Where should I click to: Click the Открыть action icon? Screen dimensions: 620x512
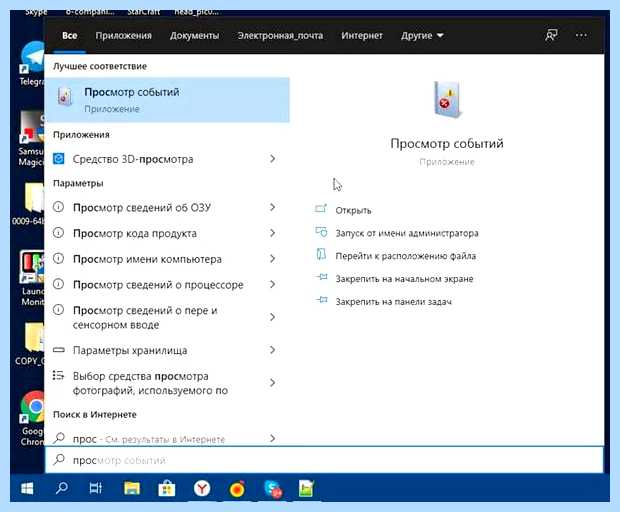[321, 208]
